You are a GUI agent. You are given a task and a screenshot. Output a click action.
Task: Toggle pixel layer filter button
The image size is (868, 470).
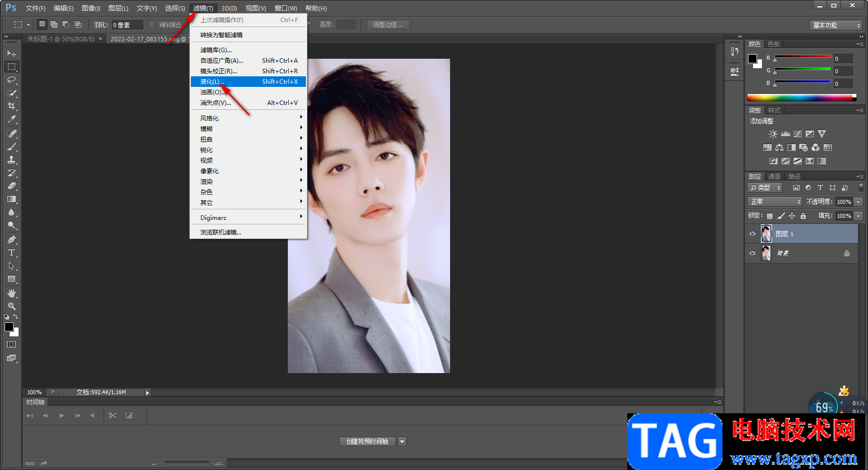coord(796,188)
